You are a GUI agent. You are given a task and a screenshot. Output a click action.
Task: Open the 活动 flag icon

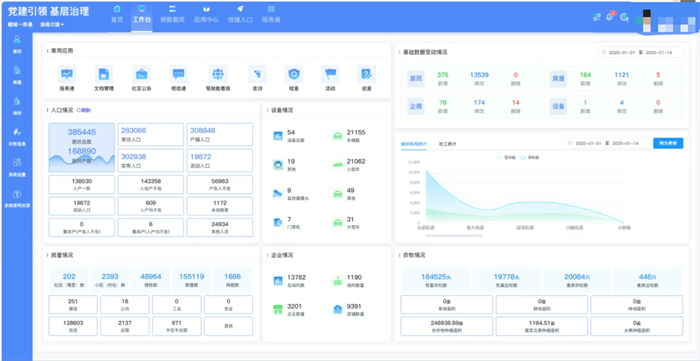330,74
